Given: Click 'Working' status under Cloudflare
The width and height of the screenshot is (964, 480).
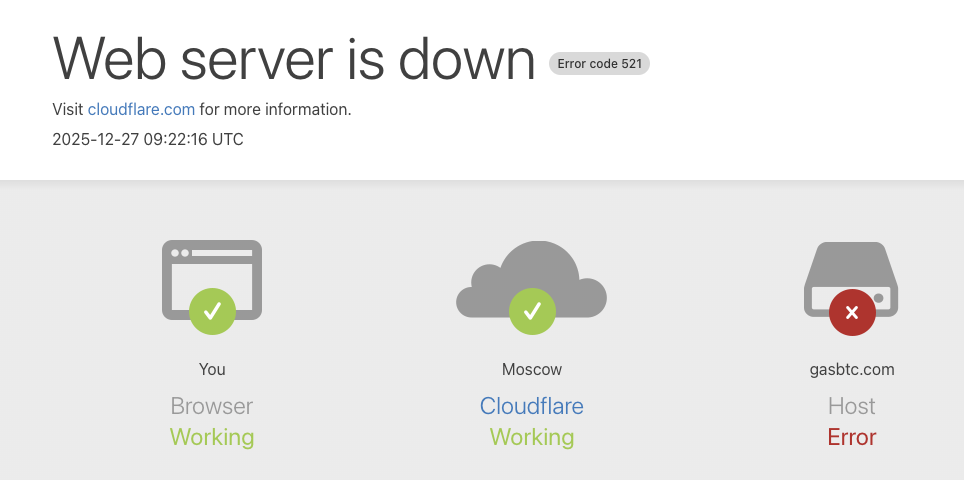Looking at the screenshot, I should [532, 437].
